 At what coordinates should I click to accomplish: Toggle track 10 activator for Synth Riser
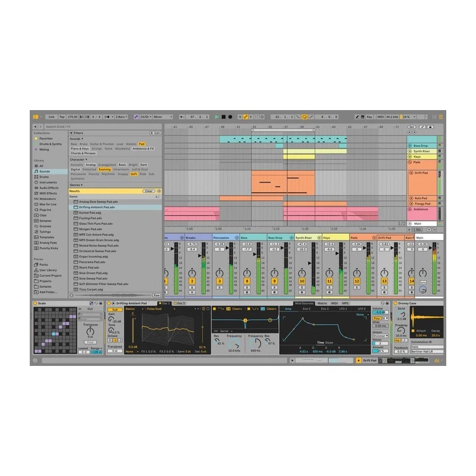pyautogui.click(x=302, y=281)
